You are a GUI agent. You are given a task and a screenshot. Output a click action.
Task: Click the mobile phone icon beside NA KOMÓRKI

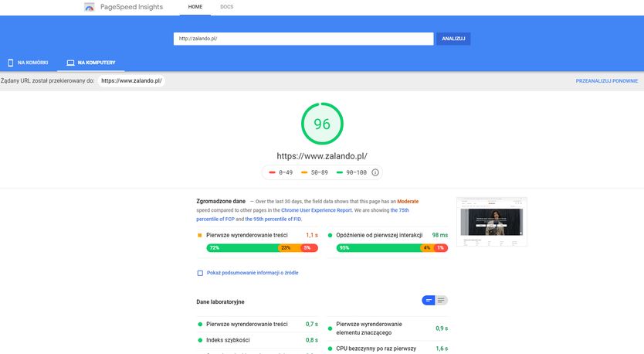click(11, 63)
